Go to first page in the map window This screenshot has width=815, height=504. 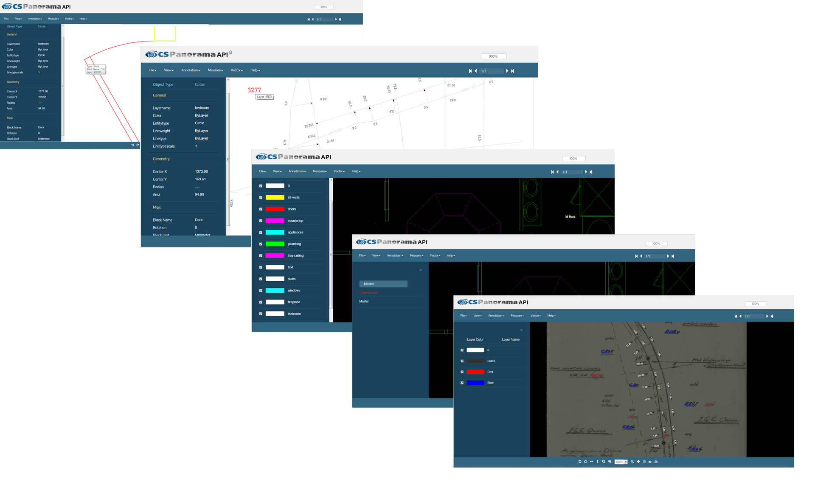click(x=736, y=316)
